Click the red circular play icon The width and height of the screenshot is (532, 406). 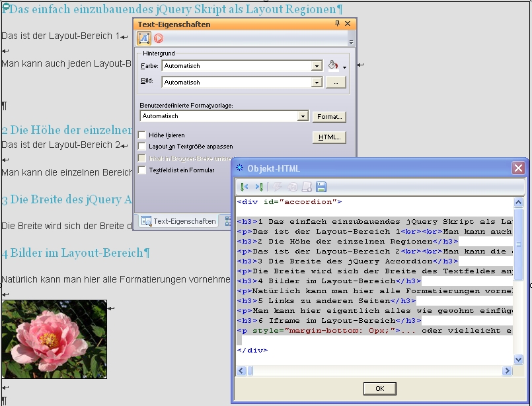pyautogui.click(x=159, y=38)
